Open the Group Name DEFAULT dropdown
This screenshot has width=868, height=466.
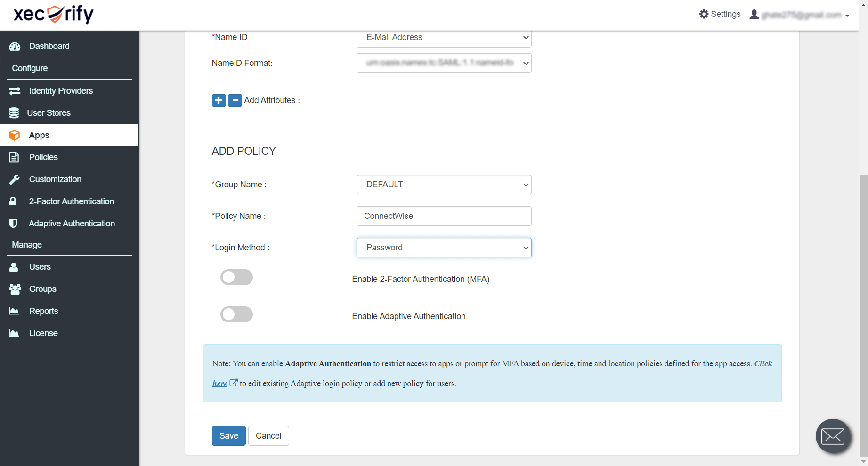coord(444,185)
